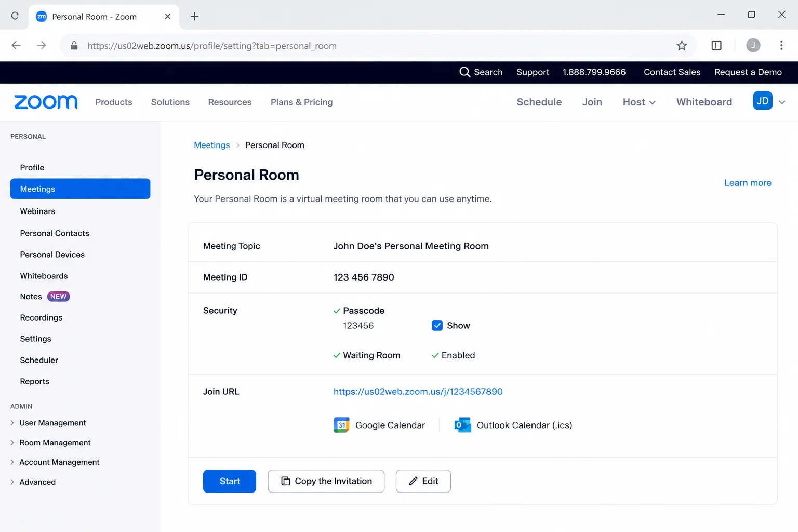Click Copy the Invitation button
This screenshot has width=798, height=532.
coord(326,481)
